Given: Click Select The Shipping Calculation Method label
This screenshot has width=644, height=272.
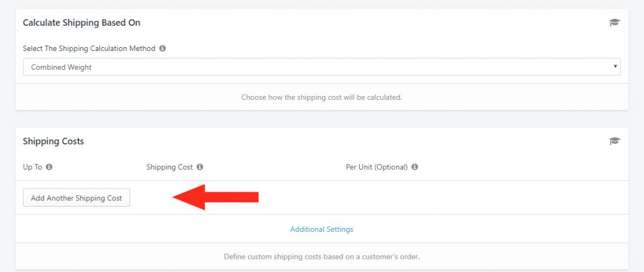Looking at the screenshot, I should [x=89, y=48].
